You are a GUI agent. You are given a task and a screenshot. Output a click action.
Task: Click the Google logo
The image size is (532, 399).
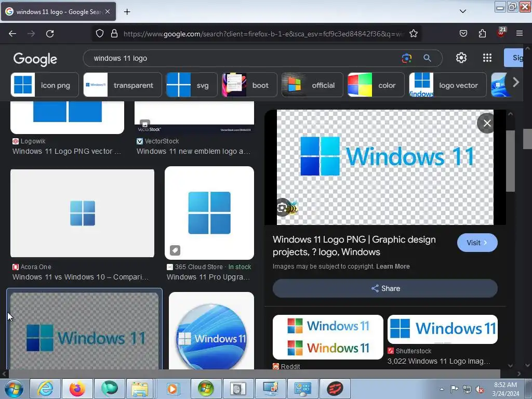click(35, 59)
